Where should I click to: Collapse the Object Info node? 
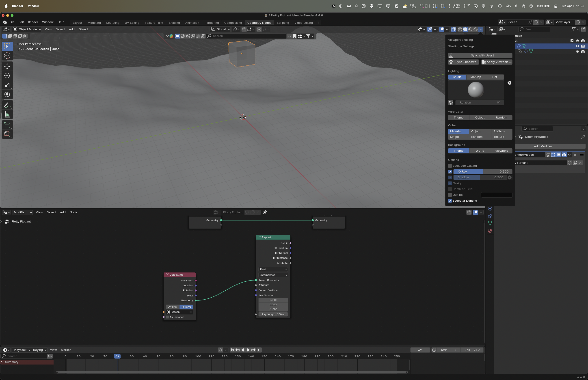pos(167,274)
